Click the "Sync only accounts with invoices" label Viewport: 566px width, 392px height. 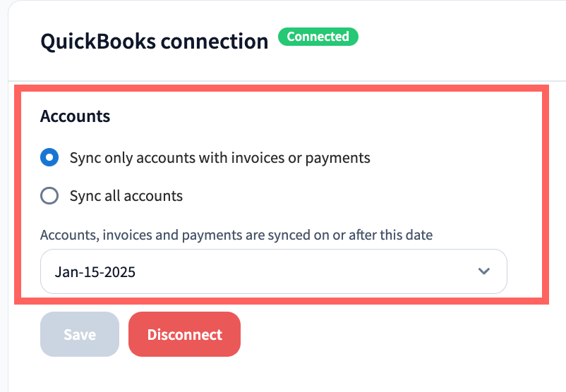pyautogui.click(x=219, y=158)
